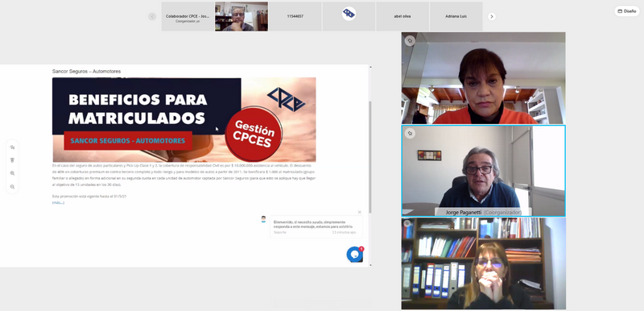This screenshot has width=644, height=311.
Task: Click the Beneficios para Matriculados banner
Action: coord(184,119)
